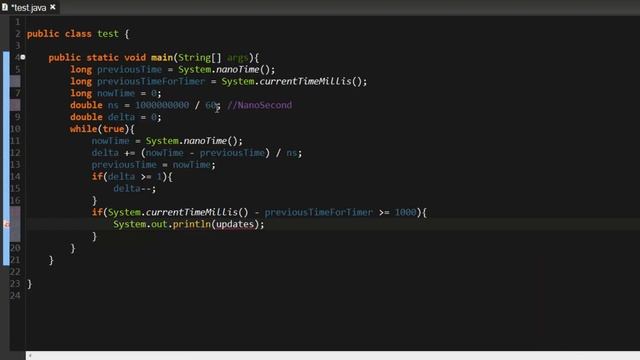Click the horizontal scrollbar at editor bottom
The image size is (640, 360).
(333, 356)
